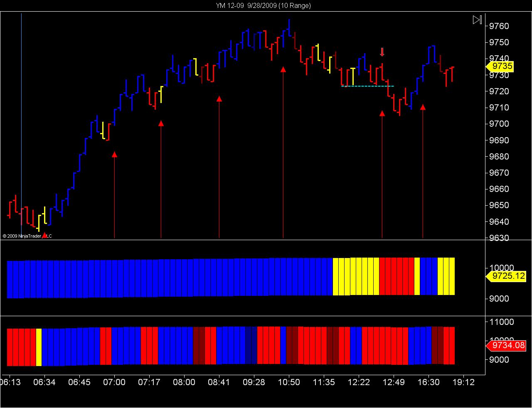Click the red up arrow marker above 08:41
The height and width of the screenshot is (408, 532).
tap(219, 98)
